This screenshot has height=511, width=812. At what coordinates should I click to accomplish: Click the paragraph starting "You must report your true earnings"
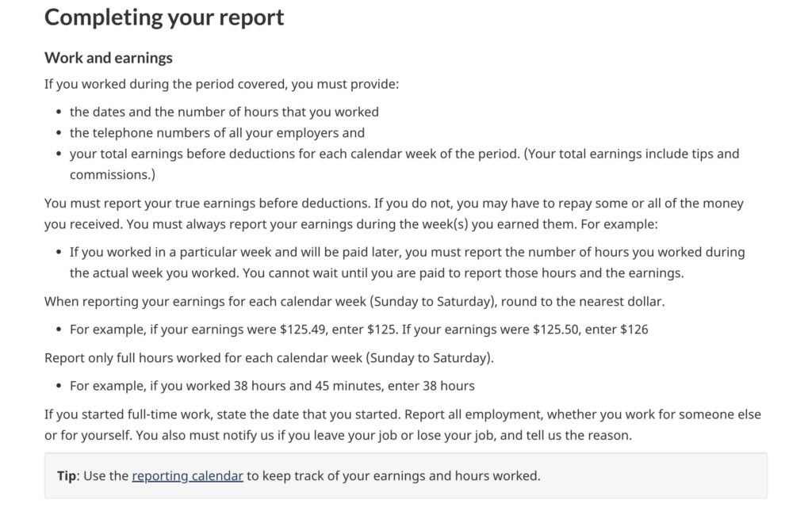click(x=238, y=204)
